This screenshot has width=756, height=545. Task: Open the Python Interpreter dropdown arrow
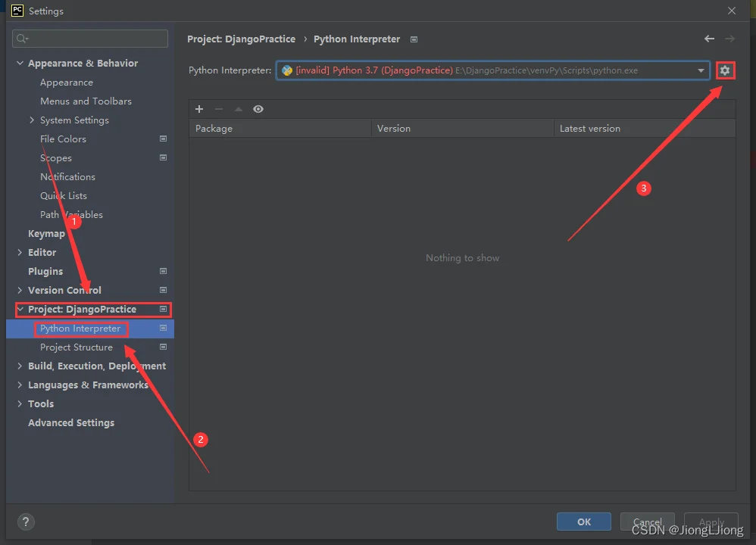coord(701,70)
